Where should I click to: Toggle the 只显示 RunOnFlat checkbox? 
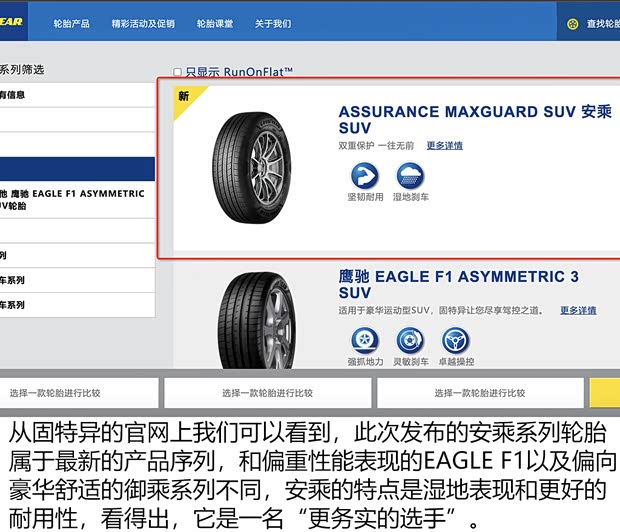coord(177,72)
